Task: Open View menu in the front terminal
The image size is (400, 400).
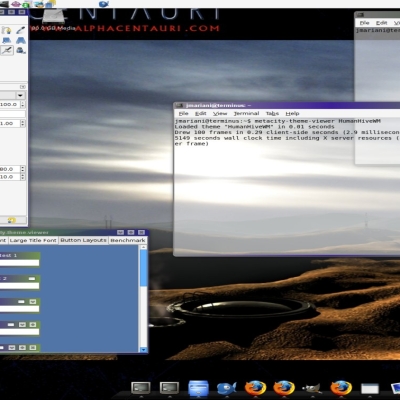Action: pos(220,113)
